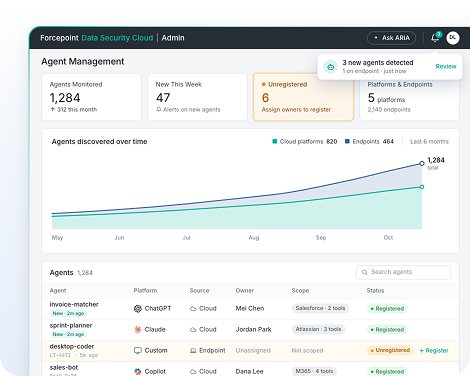Screen dimensions: 470x376
Task: Sort by the Agent column header
Action: (58, 291)
